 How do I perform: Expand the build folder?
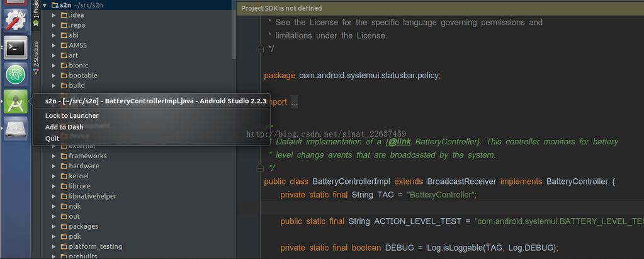pos(54,86)
